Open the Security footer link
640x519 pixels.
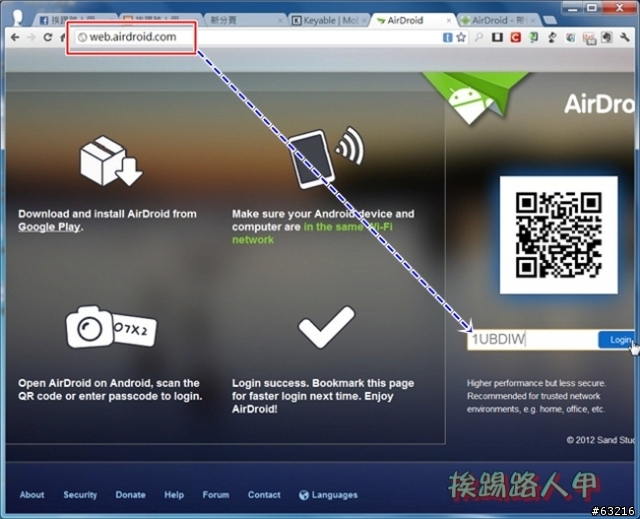click(x=80, y=495)
